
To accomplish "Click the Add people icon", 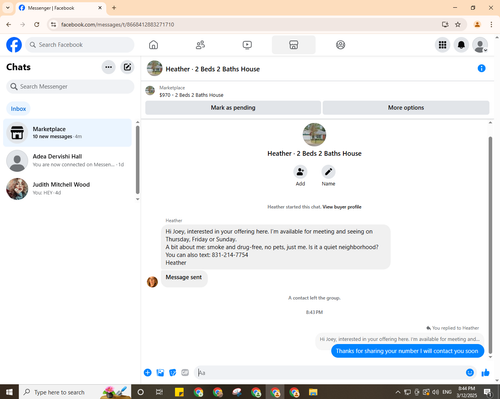I will [x=300, y=172].
